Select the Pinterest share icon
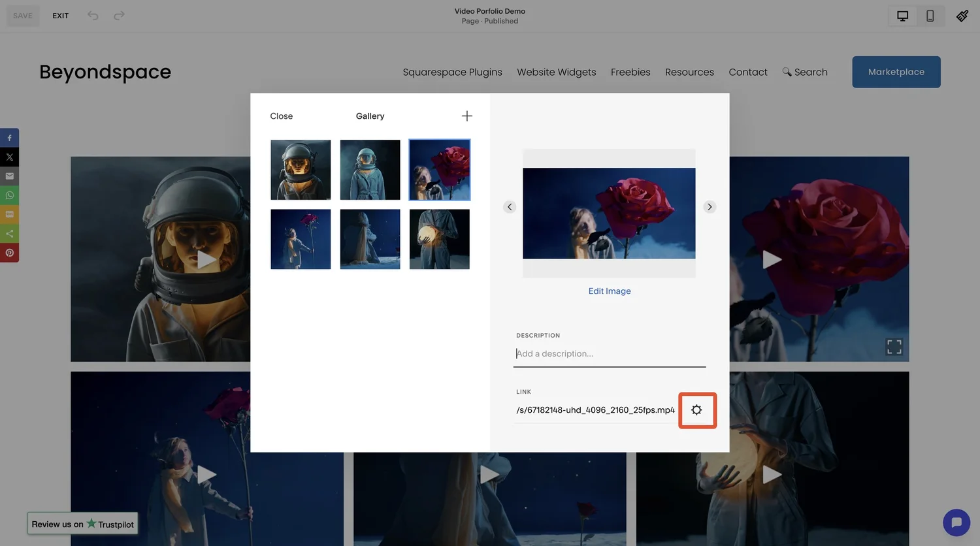The height and width of the screenshot is (546, 980). click(9, 252)
